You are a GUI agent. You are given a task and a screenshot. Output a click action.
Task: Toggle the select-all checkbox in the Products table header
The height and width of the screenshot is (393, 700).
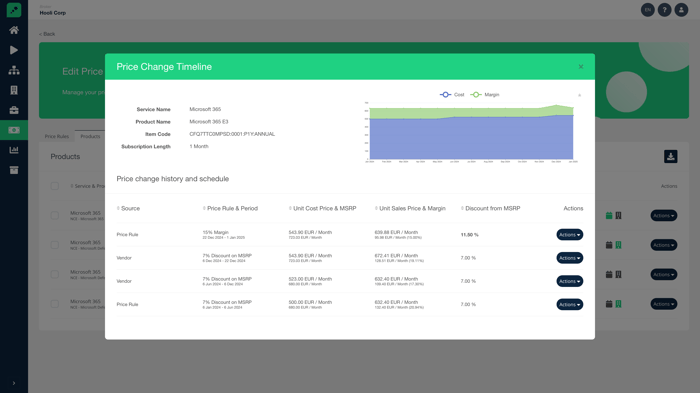pyautogui.click(x=54, y=186)
